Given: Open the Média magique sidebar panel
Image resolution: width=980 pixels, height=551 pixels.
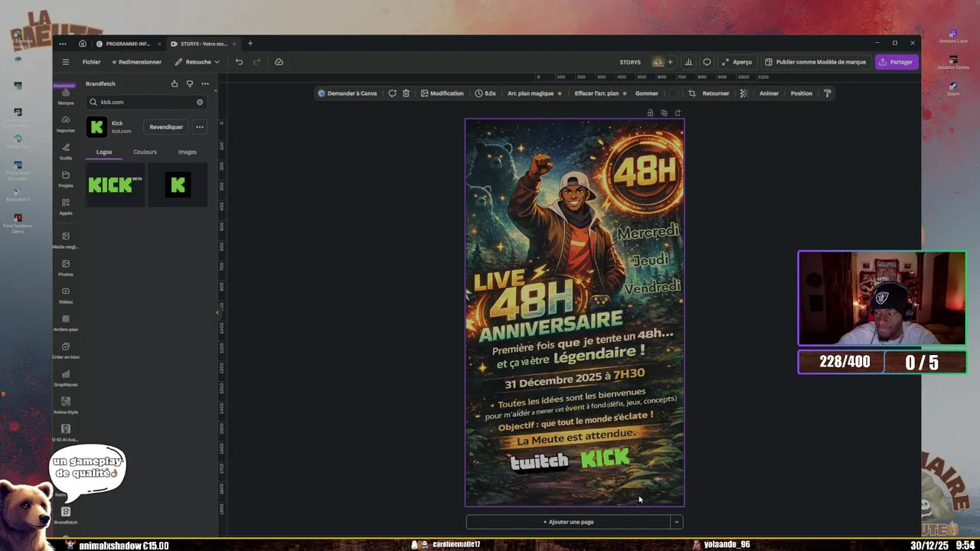Looking at the screenshot, I should coord(66,240).
